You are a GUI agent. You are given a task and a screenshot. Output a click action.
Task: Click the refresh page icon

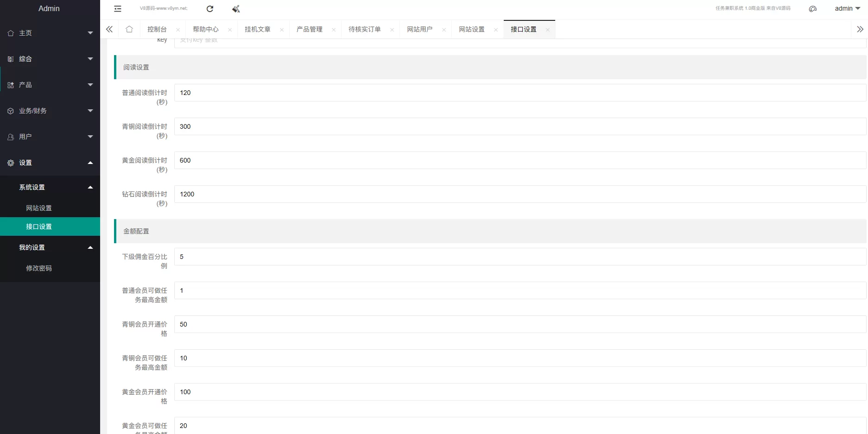click(210, 9)
